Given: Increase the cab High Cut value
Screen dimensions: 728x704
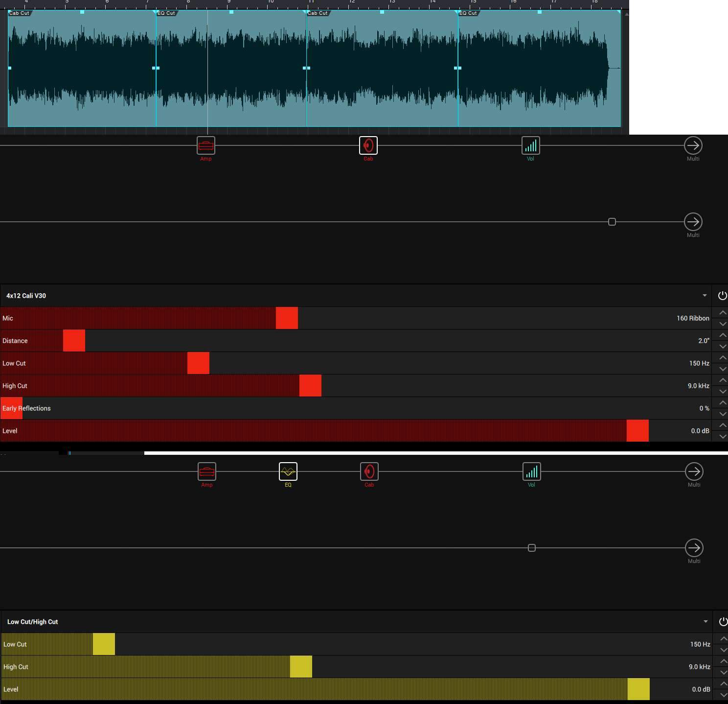Looking at the screenshot, I should 723,380.
